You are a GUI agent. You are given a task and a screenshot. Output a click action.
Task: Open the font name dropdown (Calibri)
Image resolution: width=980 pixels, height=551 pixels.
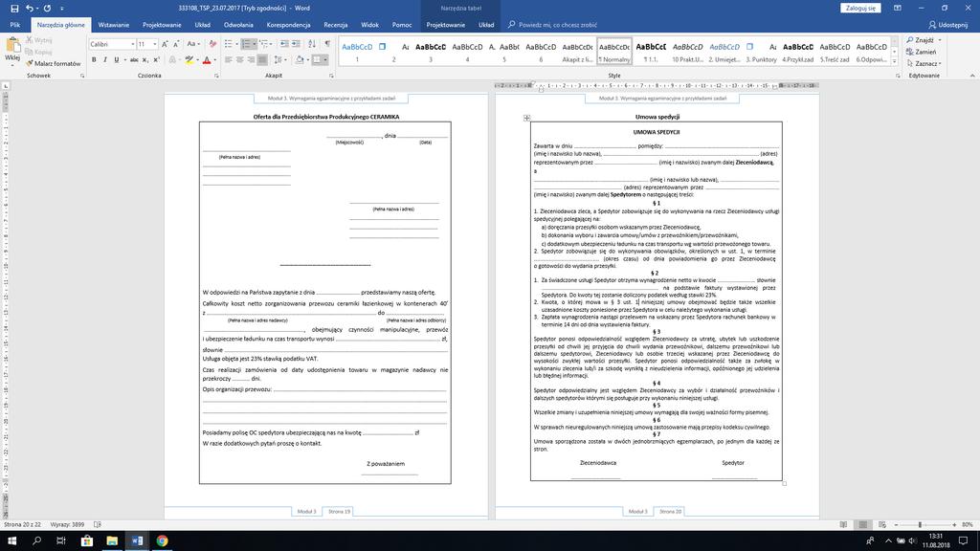(132, 44)
